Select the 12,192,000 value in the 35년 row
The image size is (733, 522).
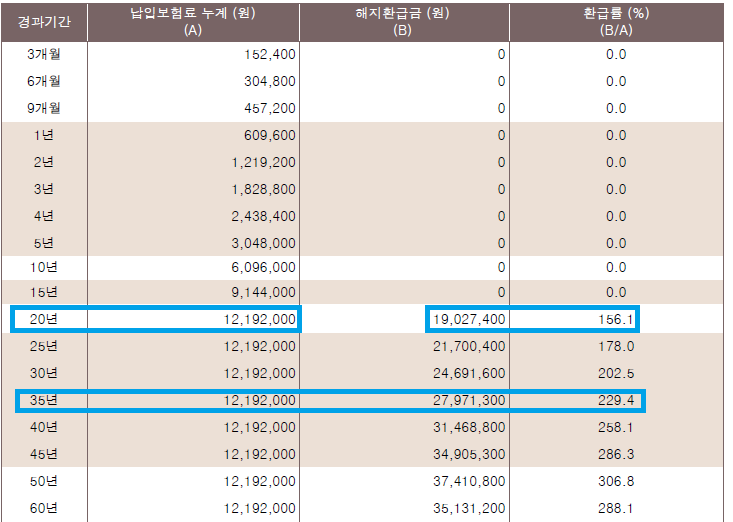(260, 400)
